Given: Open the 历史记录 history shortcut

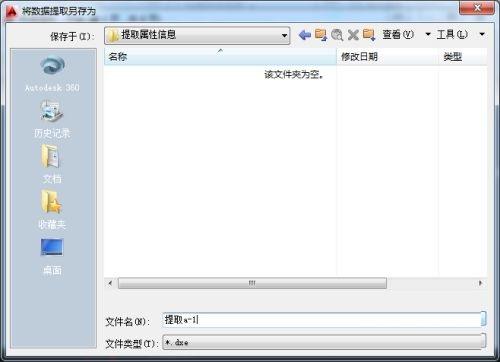Looking at the screenshot, I should [52, 119].
